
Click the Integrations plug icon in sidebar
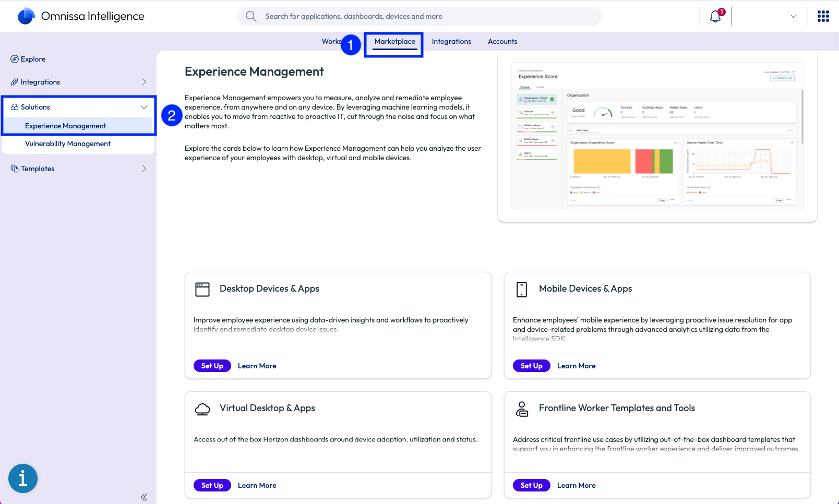[x=15, y=82]
